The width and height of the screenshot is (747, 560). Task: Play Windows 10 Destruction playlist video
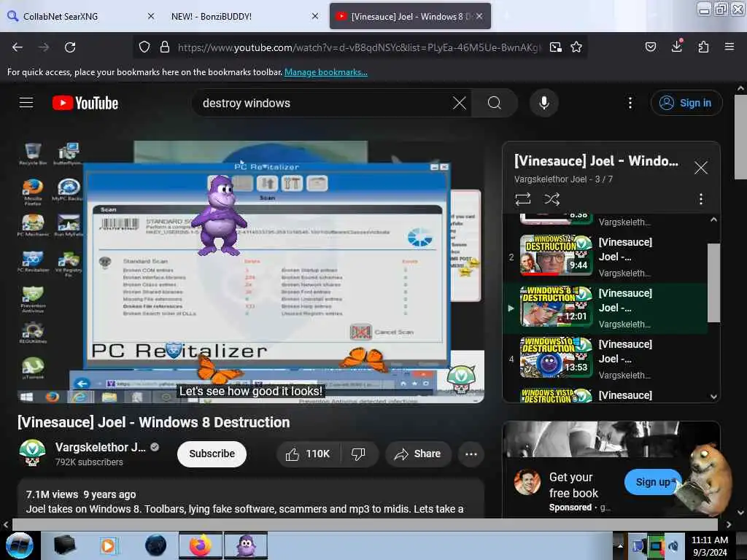pyautogui.click(x=556, y=357)
